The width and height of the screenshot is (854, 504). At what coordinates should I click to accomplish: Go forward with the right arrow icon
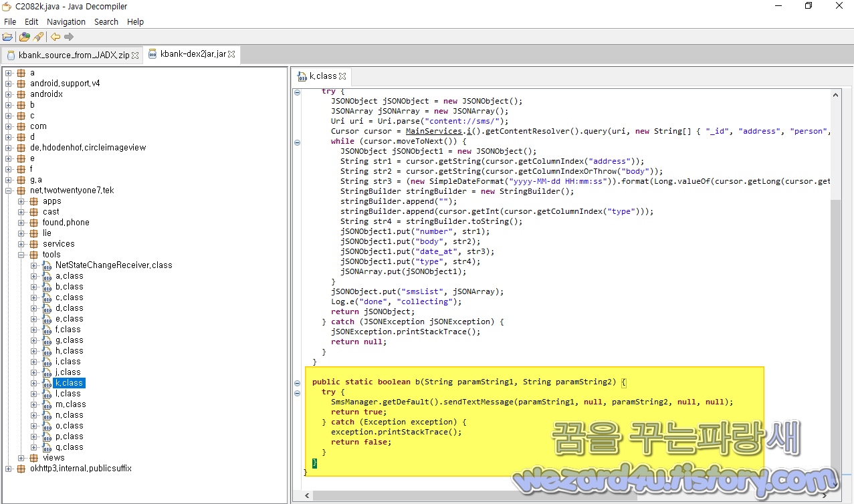69,37
